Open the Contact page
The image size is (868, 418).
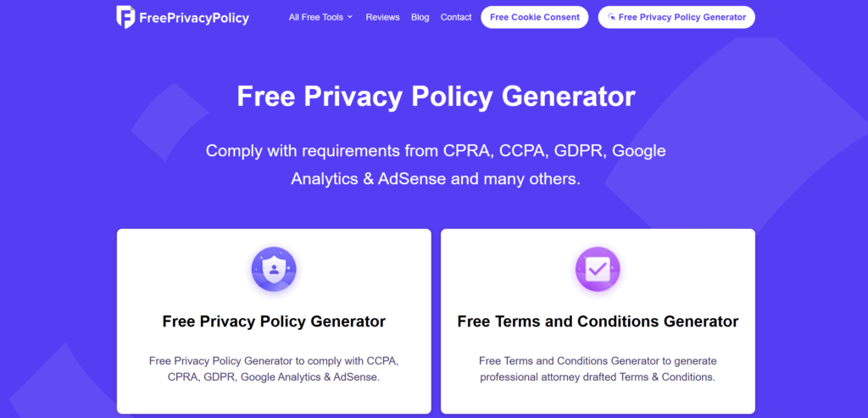456,17
